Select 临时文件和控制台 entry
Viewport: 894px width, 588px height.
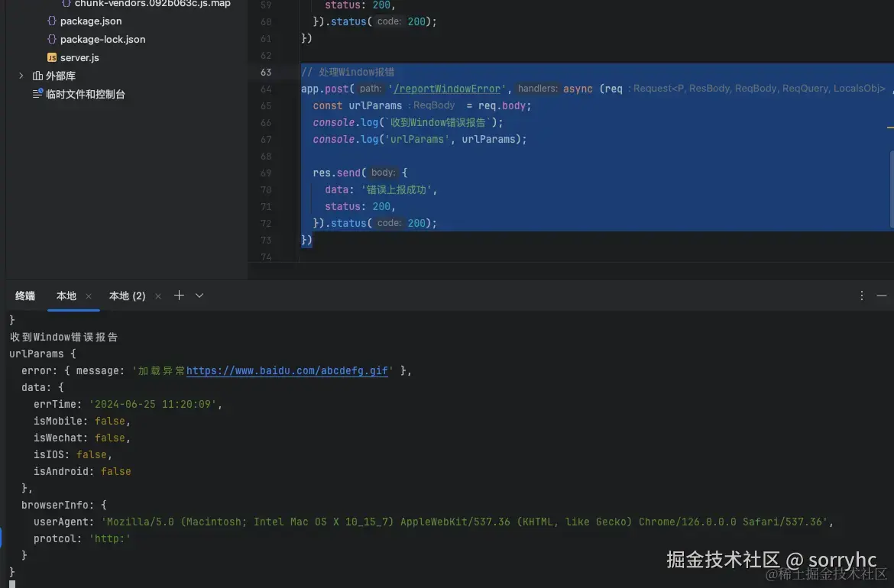tap(85, 94)
